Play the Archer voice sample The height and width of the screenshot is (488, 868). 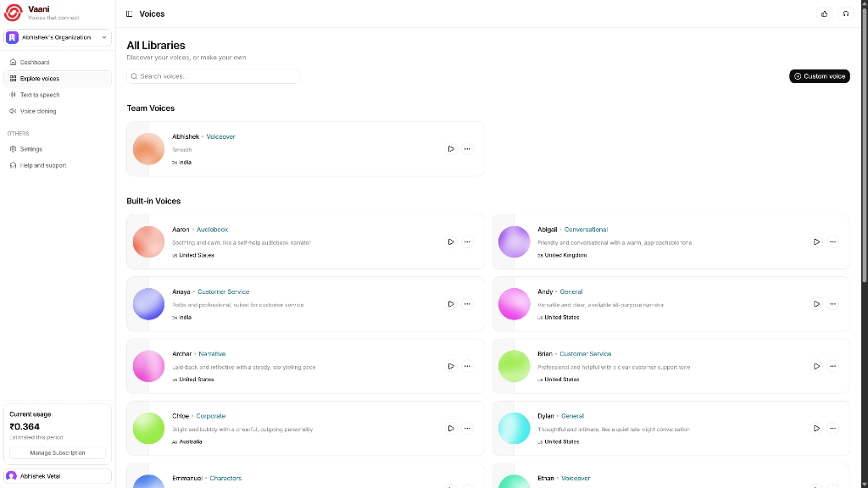click(x=451, y=366)
